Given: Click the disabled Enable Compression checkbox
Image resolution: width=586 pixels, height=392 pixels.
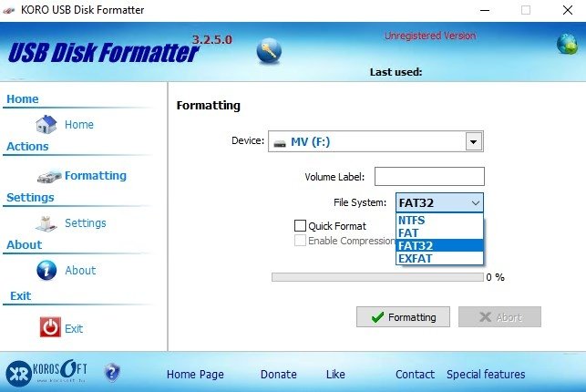Looking at the screenshot, I should coord(300,241).
